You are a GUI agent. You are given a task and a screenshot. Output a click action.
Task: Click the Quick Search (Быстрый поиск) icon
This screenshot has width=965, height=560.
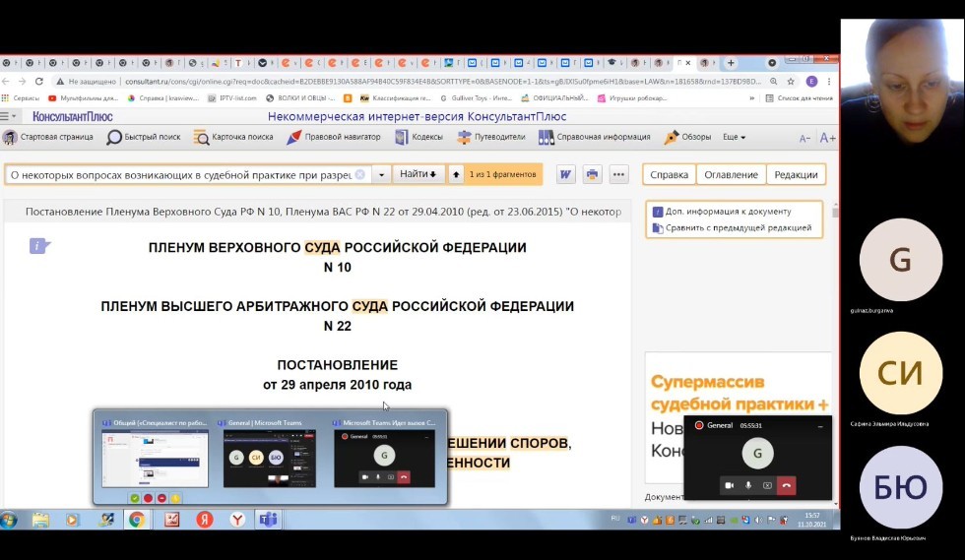[114, 138]
